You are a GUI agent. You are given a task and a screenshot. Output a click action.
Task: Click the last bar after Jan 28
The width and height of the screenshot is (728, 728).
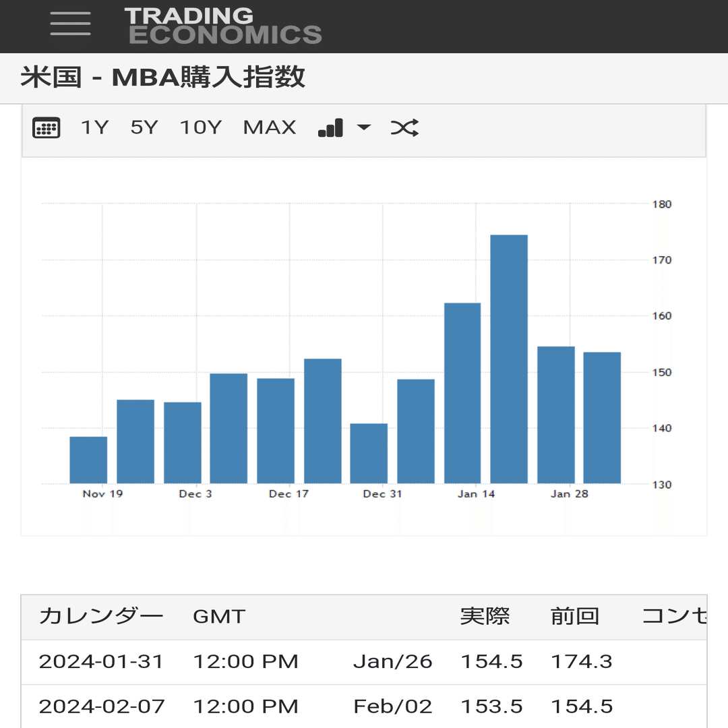pyautogui.click(x=602, y=418)
